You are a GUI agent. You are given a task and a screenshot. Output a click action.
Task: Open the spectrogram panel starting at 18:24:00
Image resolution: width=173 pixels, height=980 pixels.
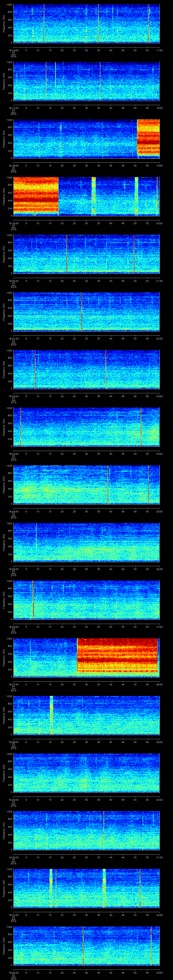click(86, 485)
